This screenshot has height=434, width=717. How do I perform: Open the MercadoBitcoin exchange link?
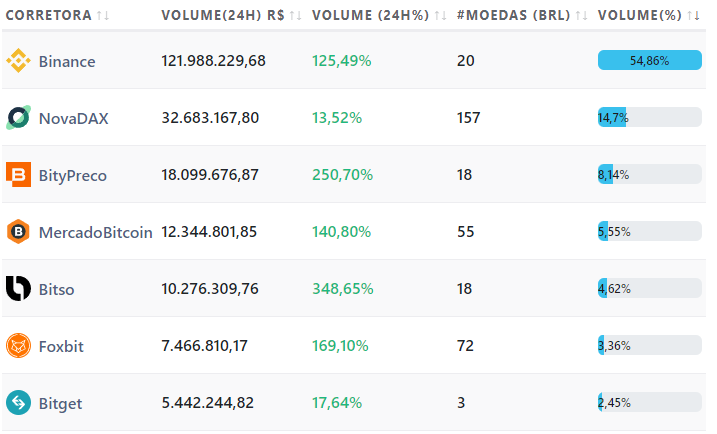pos(95,232)
